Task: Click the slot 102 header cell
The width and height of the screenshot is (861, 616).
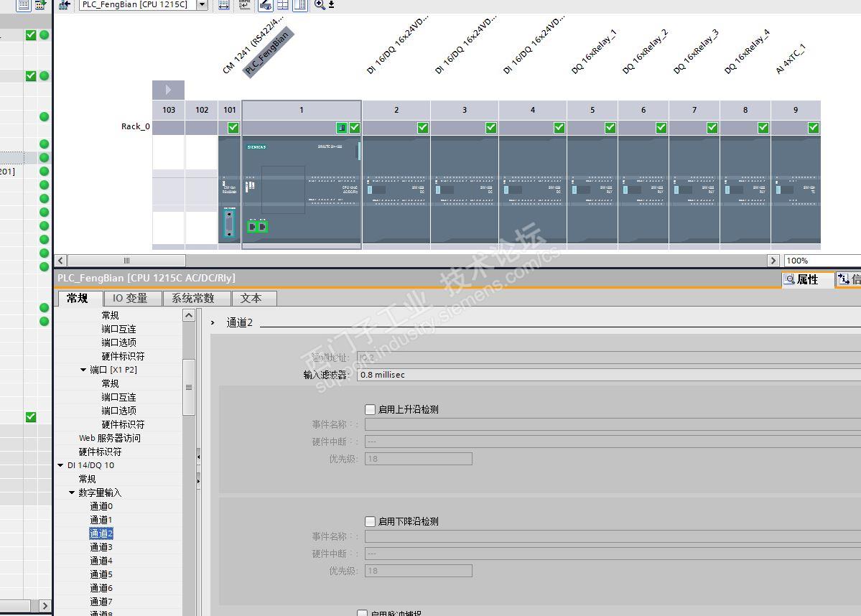Action: (202, 110)
